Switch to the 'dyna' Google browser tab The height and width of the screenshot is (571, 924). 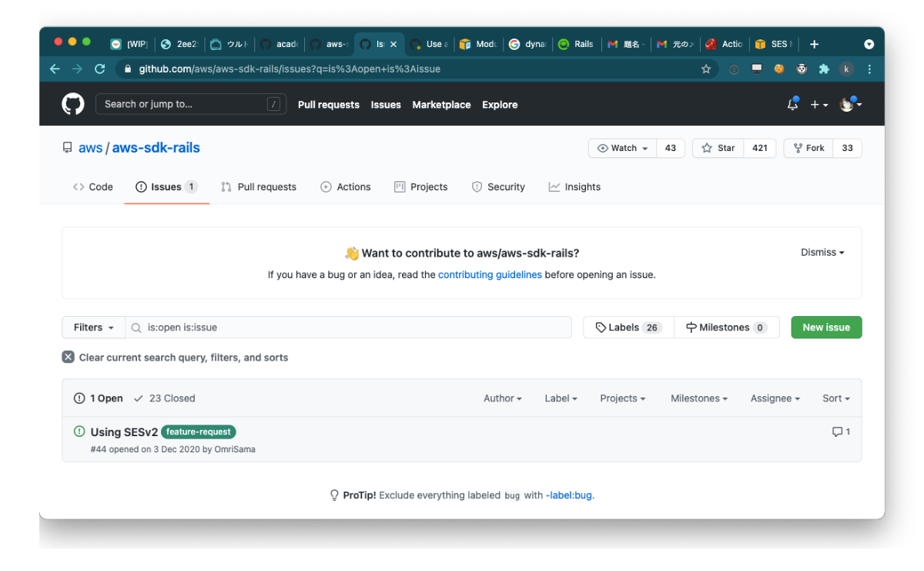tap(527, 44)
